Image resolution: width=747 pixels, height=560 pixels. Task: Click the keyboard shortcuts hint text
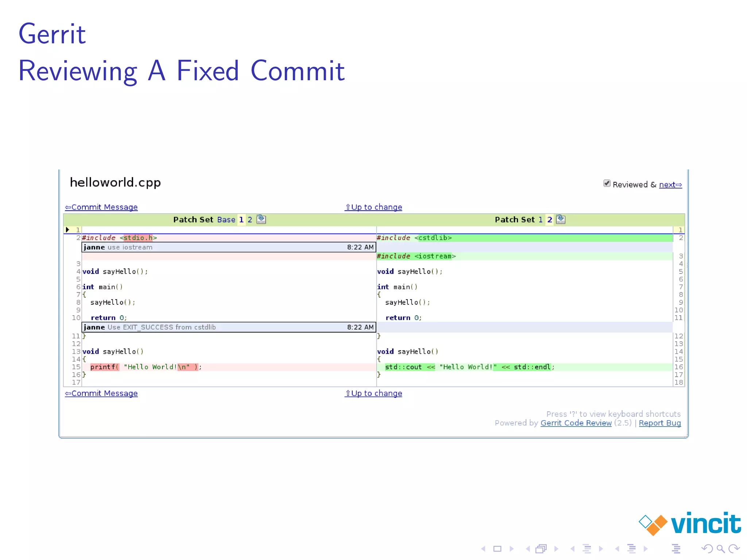614,414
